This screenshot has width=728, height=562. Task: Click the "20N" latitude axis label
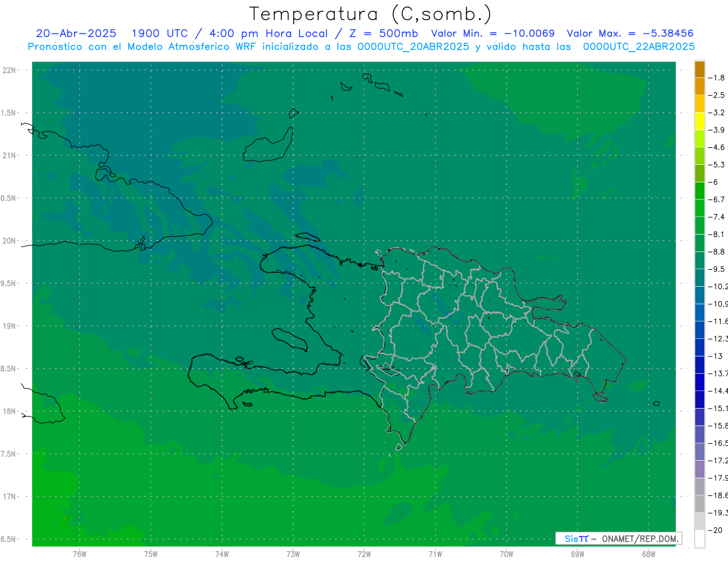pos(10,241)
